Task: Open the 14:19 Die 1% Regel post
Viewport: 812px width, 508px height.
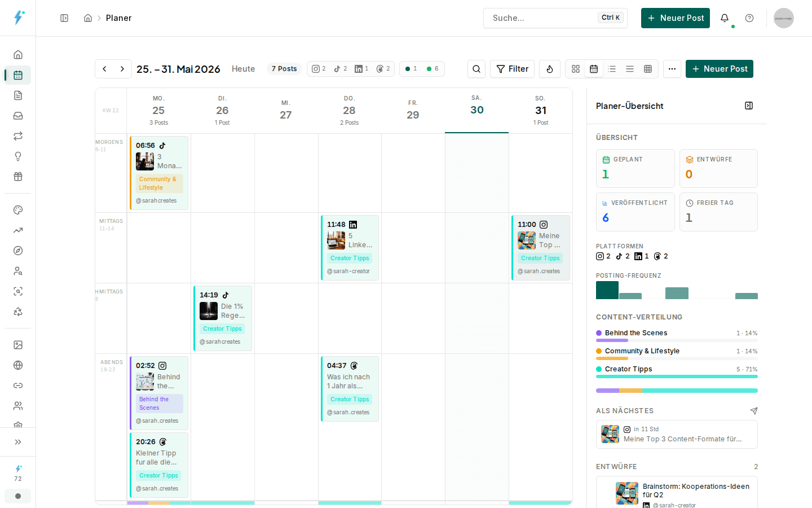Action: (x=223, y=318)
